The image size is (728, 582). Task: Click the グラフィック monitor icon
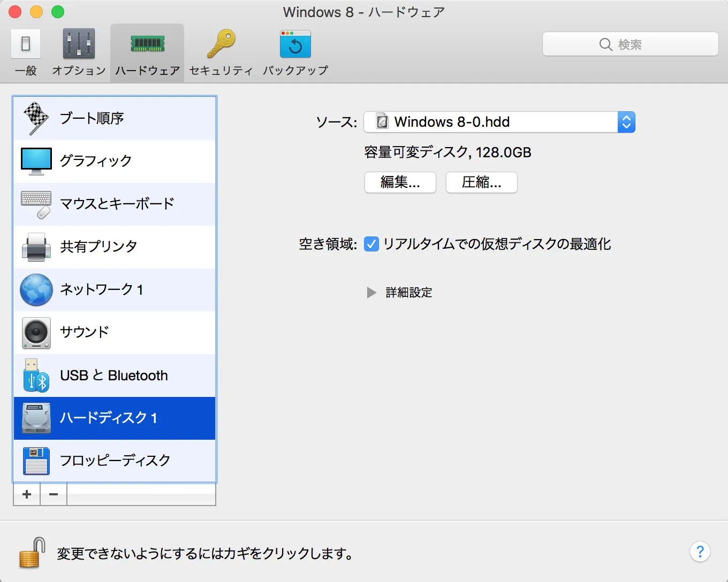36,161
